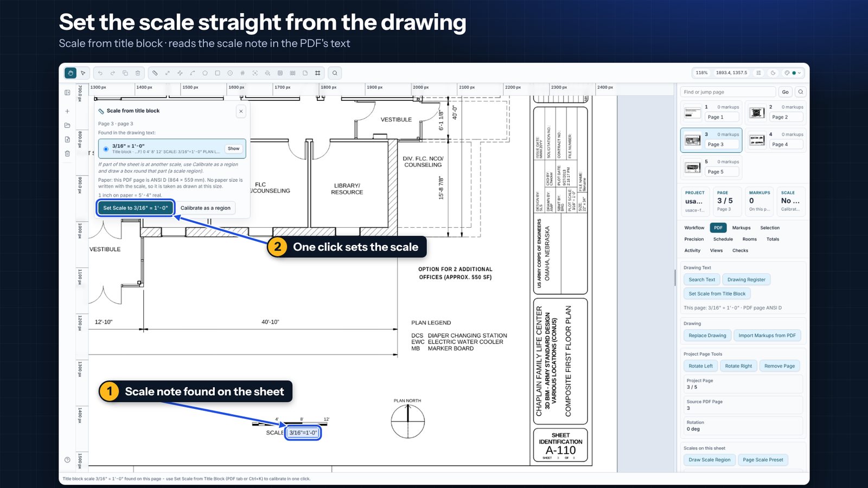868x488 pixels.
Task: Open project folder icon in left rail
Action: point(67,125)
